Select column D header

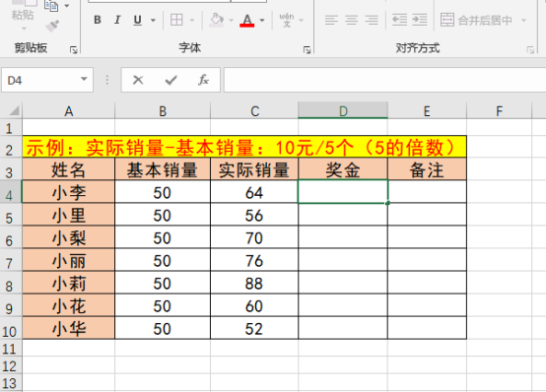(x=343, y=111)
